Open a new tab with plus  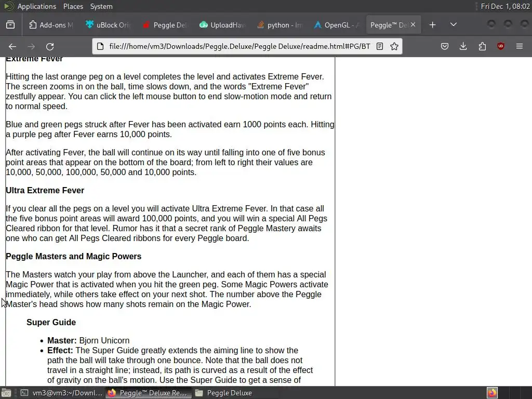coord(432,25)
